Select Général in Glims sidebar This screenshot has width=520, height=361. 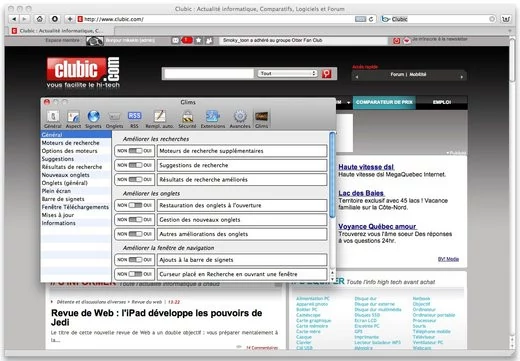[x=76, y=135]
